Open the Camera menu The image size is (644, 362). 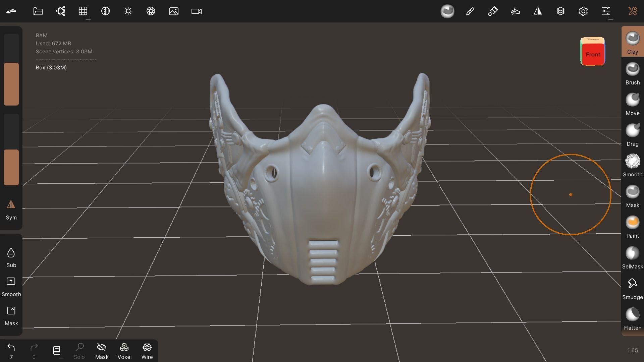pyautogui.click(x=197, y=11)
